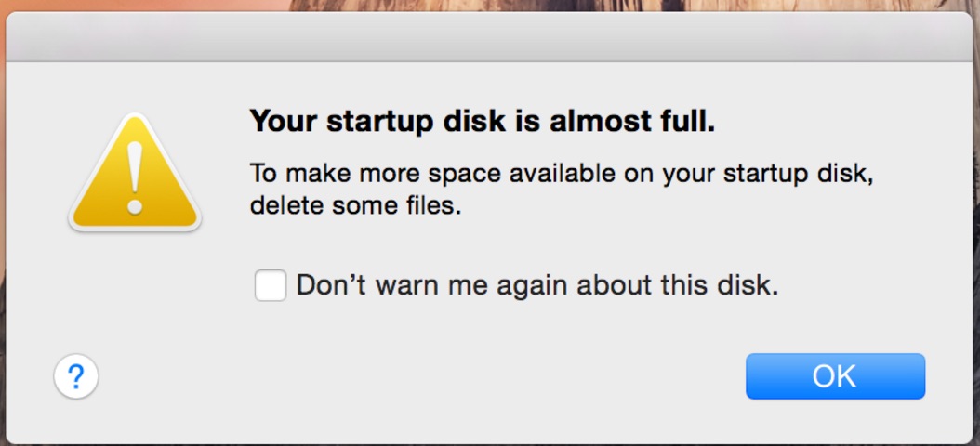
Task: Click the "To make more space available" message line
Action: 562,174
